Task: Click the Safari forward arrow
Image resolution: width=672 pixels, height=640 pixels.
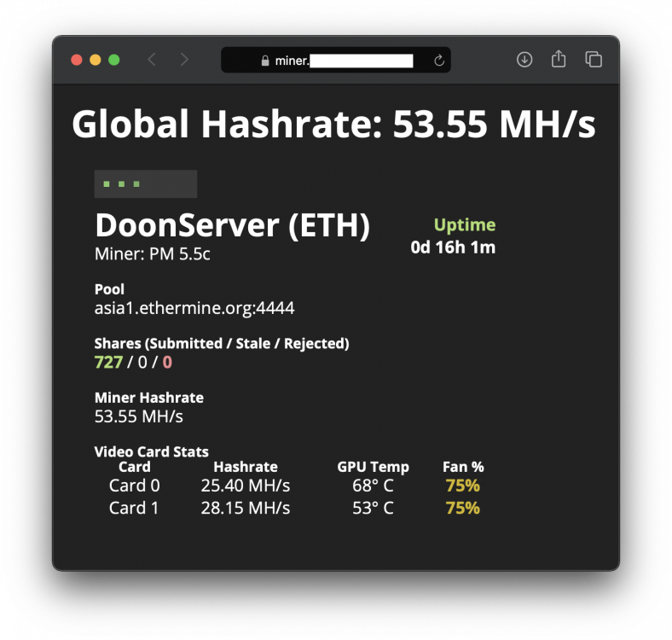Action: point(184,60)
